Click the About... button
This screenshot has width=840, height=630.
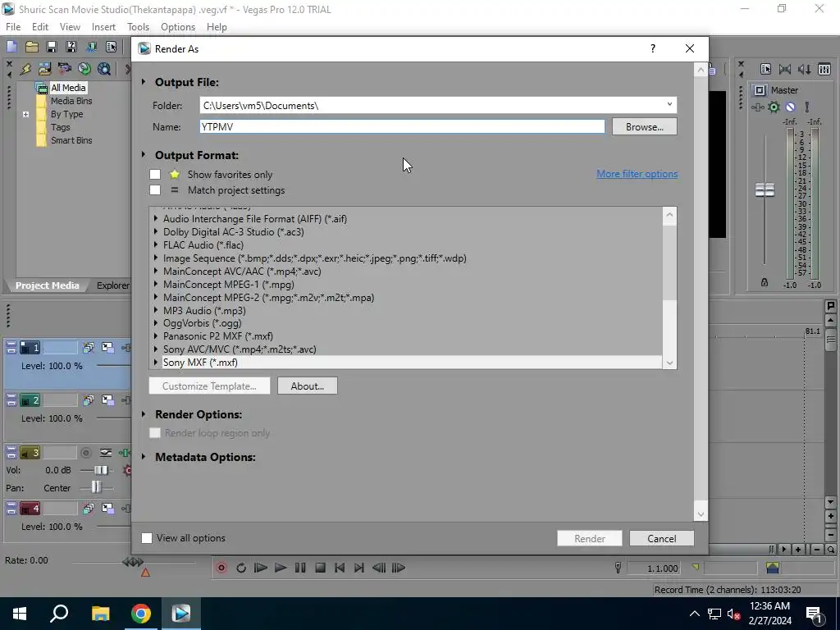click(308, 386)
